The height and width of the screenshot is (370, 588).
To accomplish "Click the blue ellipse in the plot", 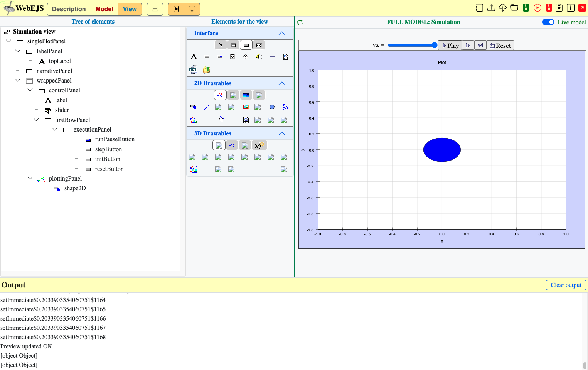I will click(x=442, y=150).
